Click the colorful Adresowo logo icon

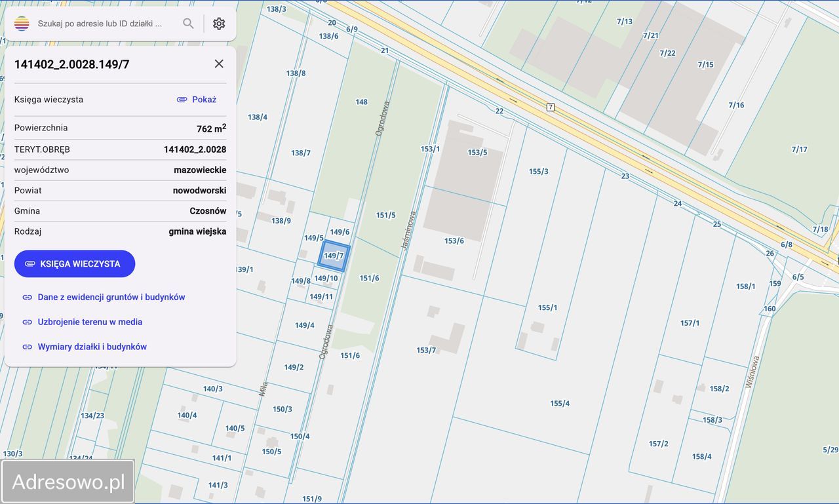tap(22, 24)
